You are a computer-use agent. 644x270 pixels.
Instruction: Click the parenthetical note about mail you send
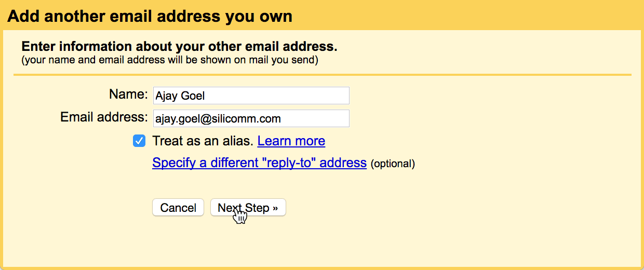pos(169,60)
